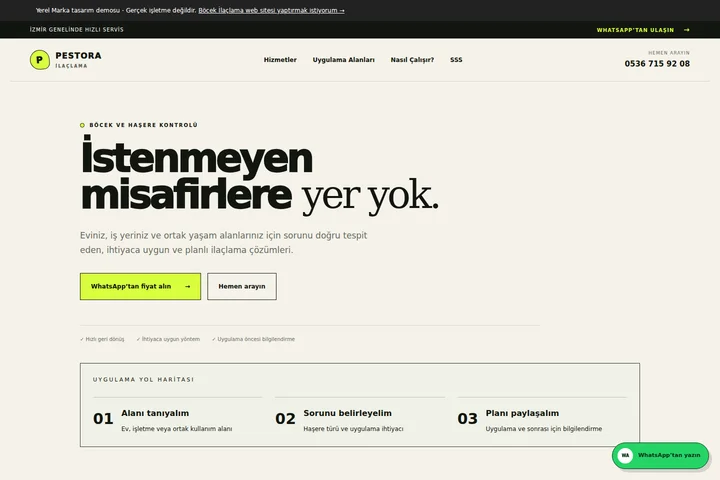Select step 02 Sorunu belirleyelim
720x480 pixels.
pos(360,419)
